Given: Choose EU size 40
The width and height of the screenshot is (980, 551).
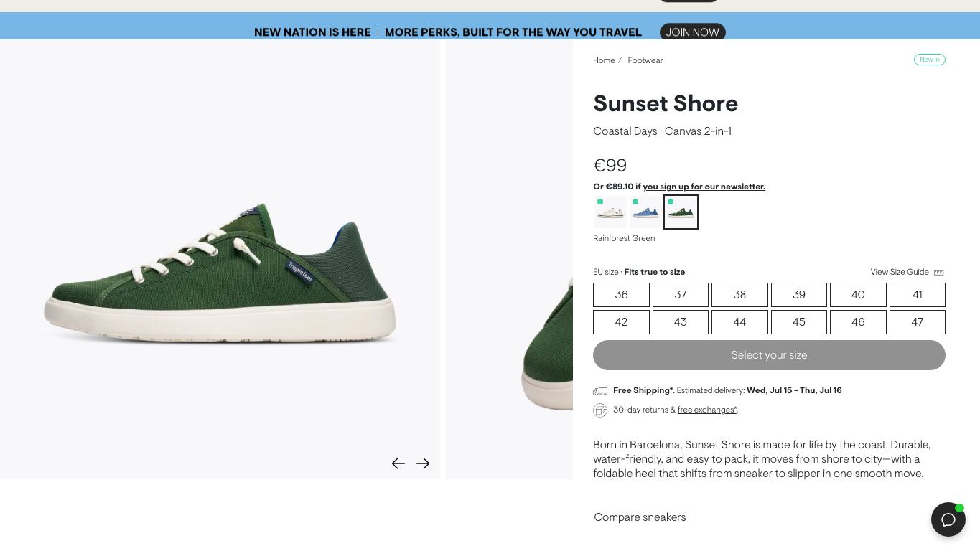Looking at the screenshot, I should point(858,295).
